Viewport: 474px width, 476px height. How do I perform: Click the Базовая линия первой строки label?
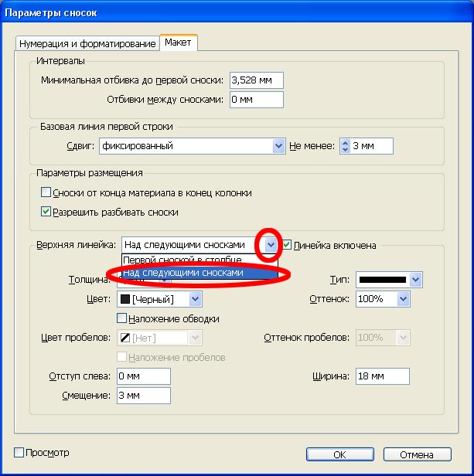[107, 126]
